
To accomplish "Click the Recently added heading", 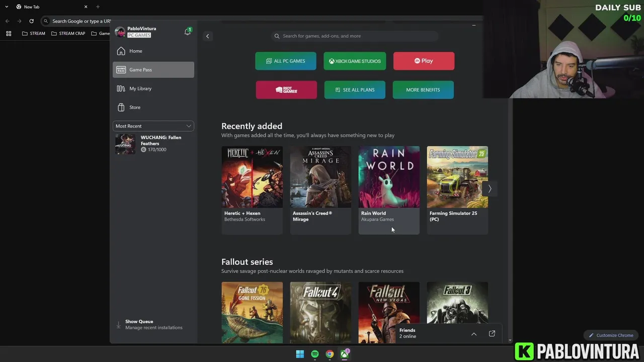I will pos(252,126).
